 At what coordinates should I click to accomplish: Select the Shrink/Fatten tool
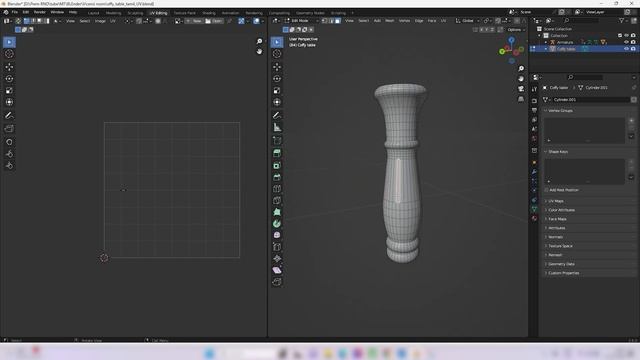pos(277,258)
